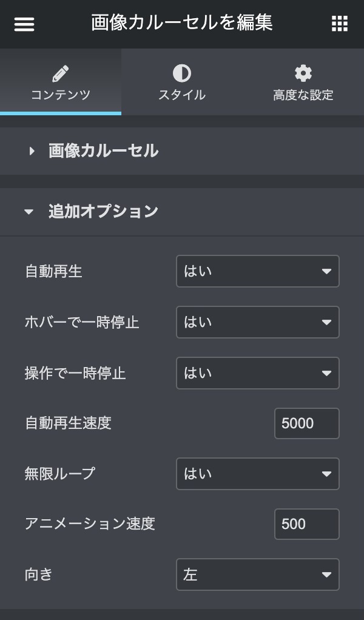Open the widgets grid icon

tap(339, 24)
